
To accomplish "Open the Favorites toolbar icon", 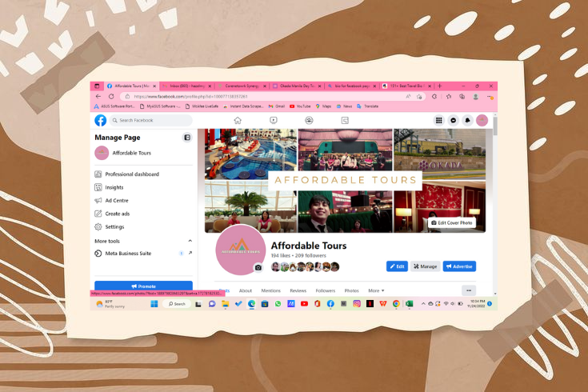I will click(x=449, y=97).
